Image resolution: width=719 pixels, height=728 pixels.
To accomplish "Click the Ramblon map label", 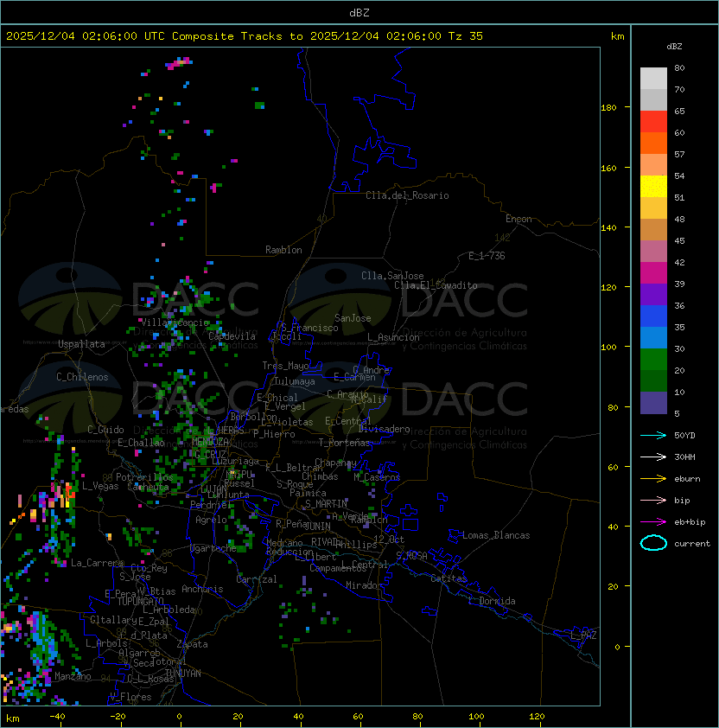I will [x=283, y=250].
